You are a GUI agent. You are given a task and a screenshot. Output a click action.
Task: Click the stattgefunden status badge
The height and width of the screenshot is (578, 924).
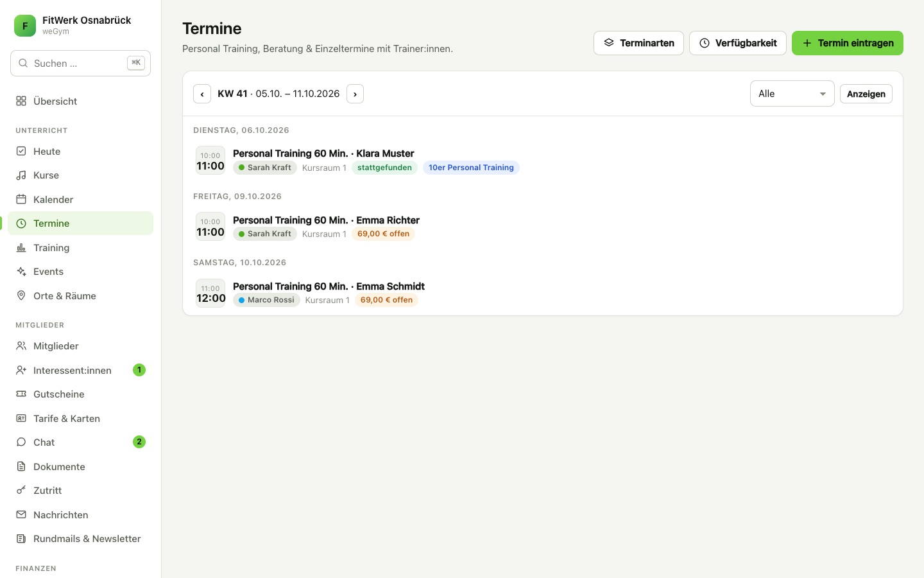click(384, 168)
